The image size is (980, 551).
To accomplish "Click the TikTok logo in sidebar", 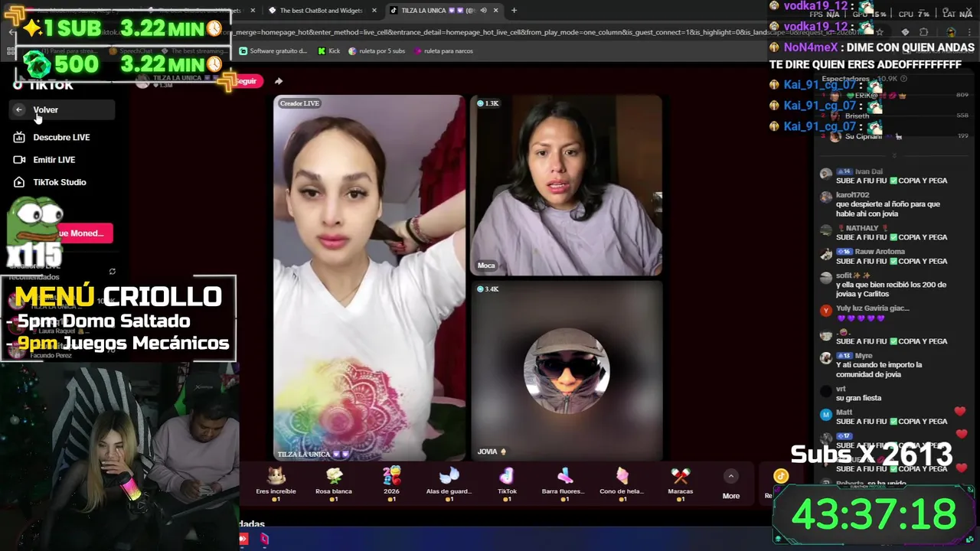I will coord(44,85).
